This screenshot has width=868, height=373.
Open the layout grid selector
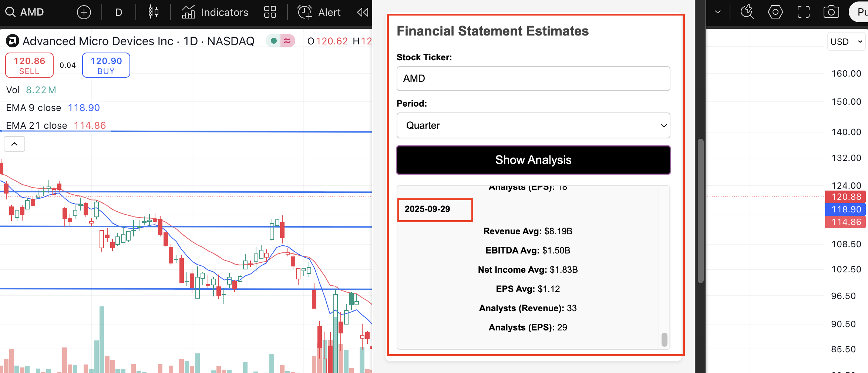click(270, 12)
